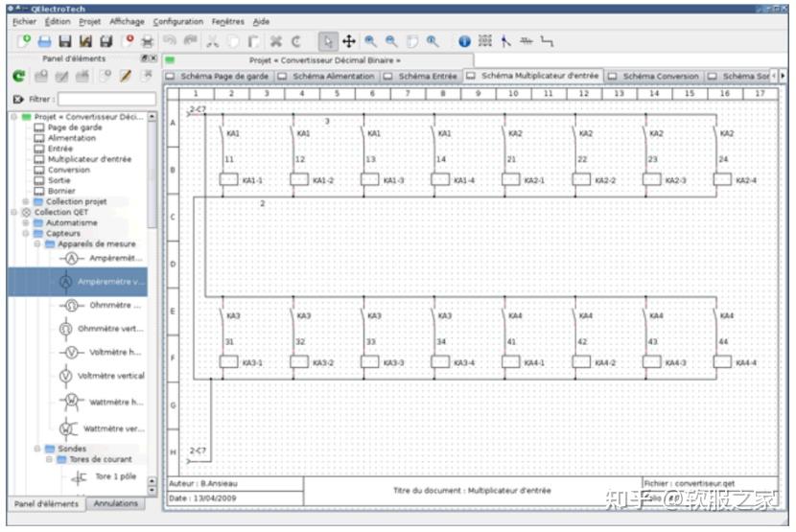This screenshot has width=796, height=532.
Task: Select the Schéma Multiplicateur d'entrée tab
Action: (x=533, y=76)
